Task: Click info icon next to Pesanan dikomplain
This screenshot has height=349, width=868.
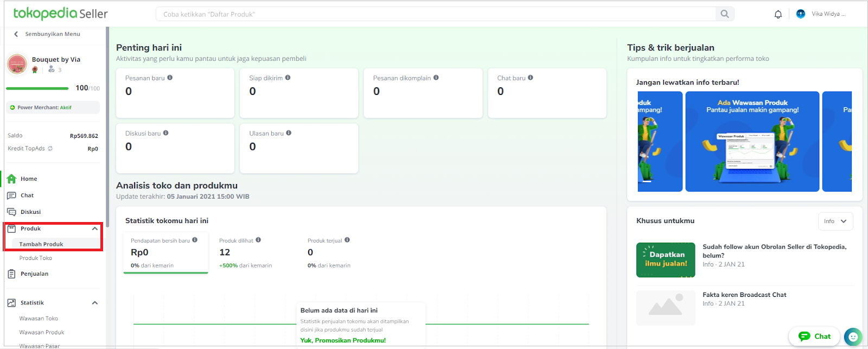Action: point(436,78)
